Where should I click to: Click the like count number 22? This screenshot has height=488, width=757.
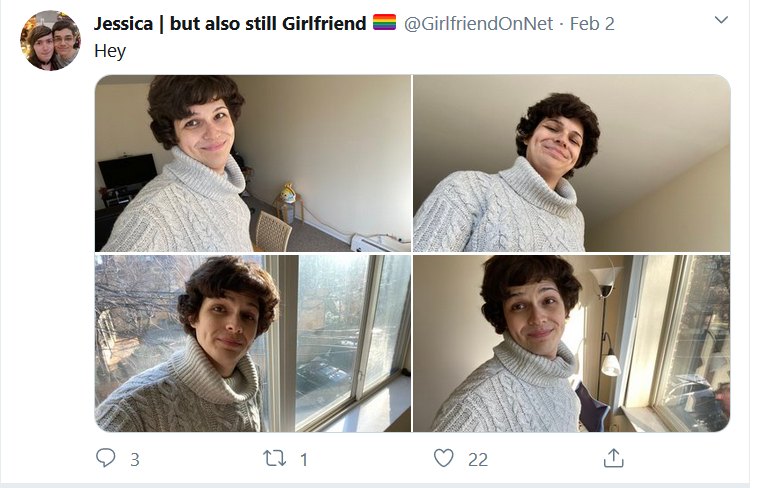tap(478, 460)
